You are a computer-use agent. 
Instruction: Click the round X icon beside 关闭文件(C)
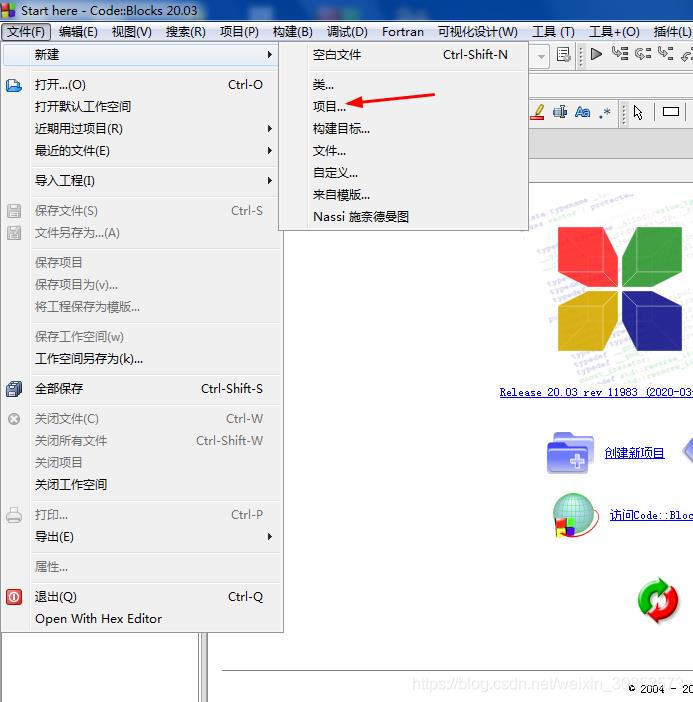[14, 419]
